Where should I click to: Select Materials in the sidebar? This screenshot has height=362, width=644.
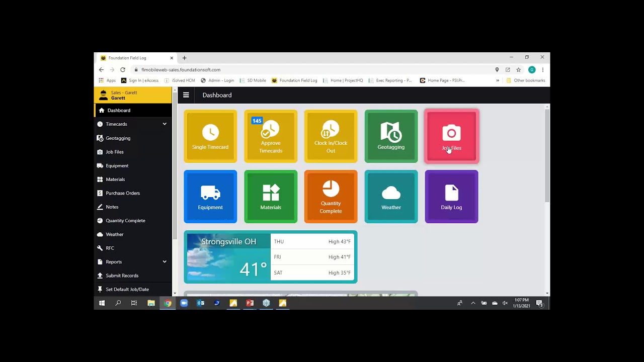[x=133, y=179]
